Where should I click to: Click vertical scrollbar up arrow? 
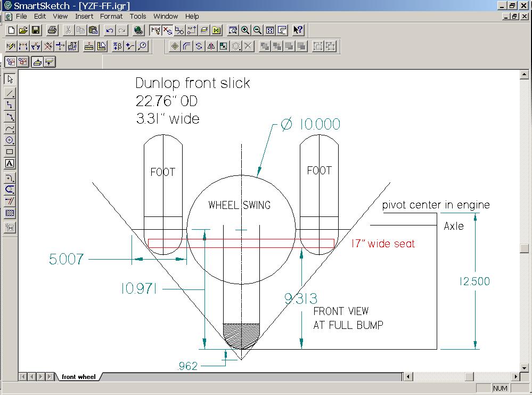point(524,75)
